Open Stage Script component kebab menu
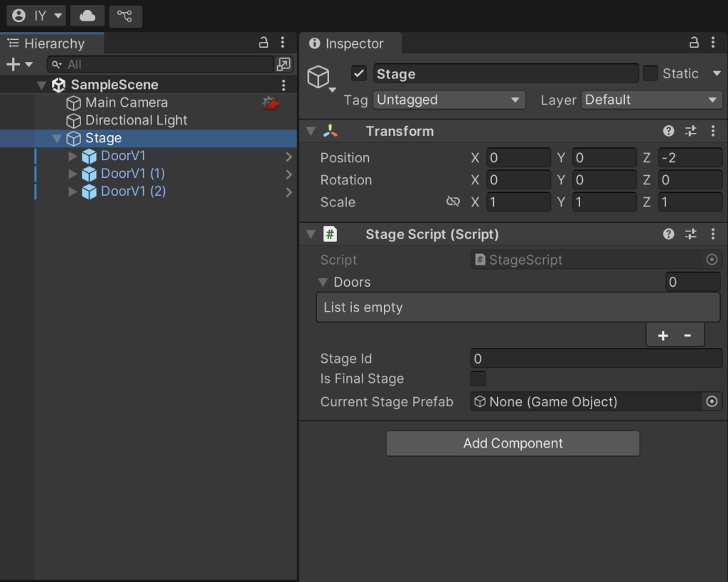 [x=713, y=234]
